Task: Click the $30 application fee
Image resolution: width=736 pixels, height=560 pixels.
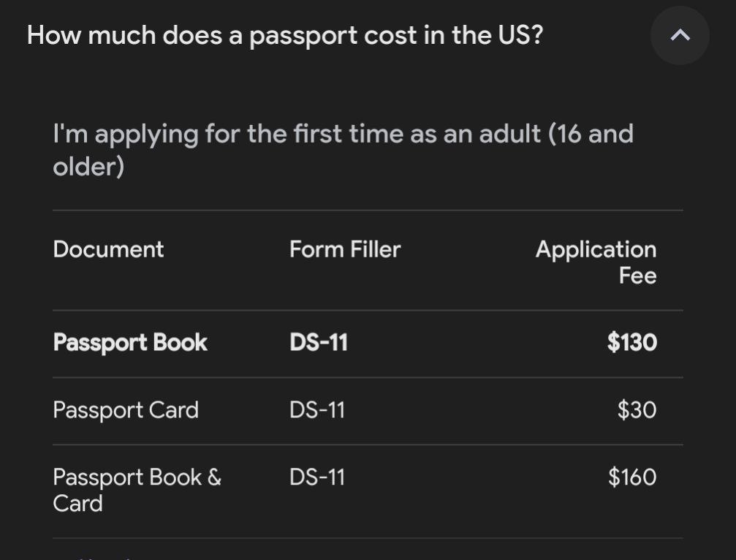Action: pos(637,409)
